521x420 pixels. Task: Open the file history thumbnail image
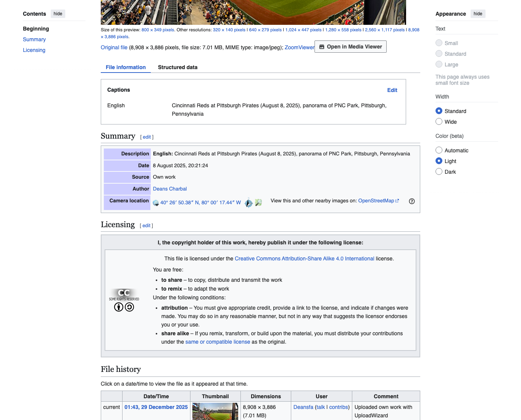[x=215, y=412]
